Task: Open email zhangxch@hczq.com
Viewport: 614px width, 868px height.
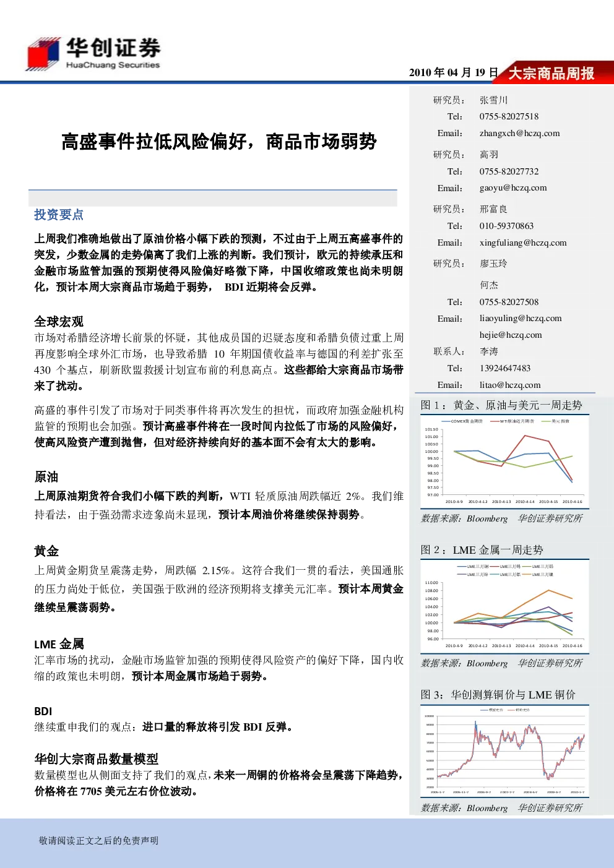Action: tap(519, 133)
